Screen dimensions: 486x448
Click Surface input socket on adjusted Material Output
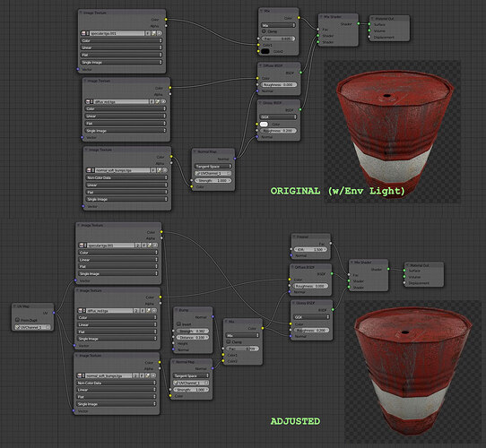pos(404,271)
